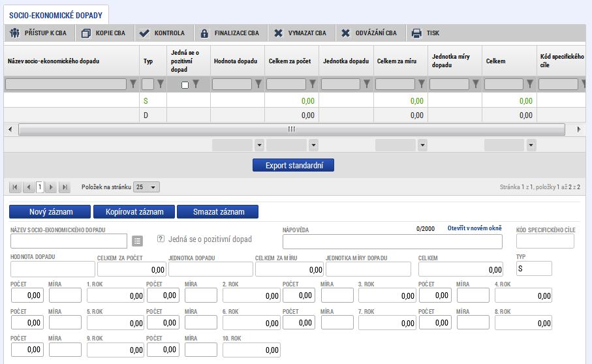This screenshot has width=592, height=364.
Task: Go to next page of the grid
Action: coord(51,187)
